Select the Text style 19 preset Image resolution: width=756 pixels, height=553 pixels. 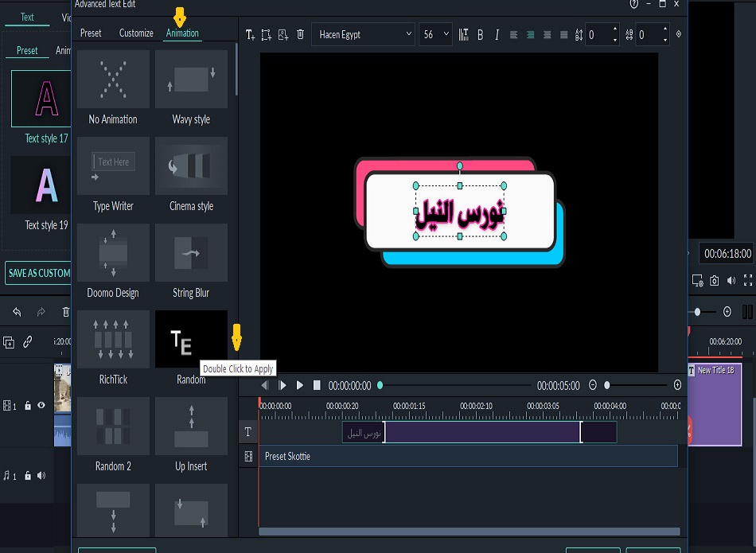41,185
